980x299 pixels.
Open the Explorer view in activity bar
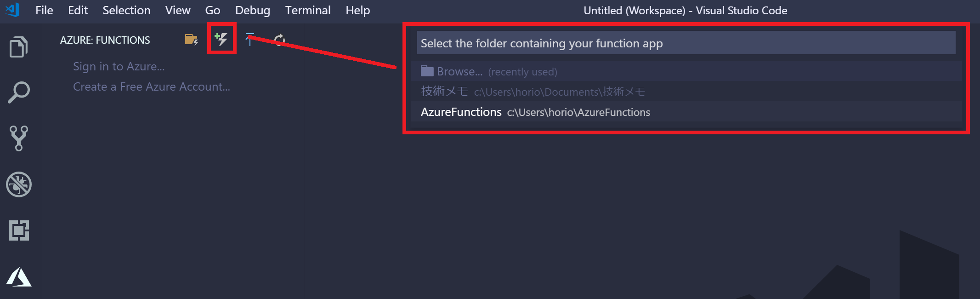click(x=19, y=46)
